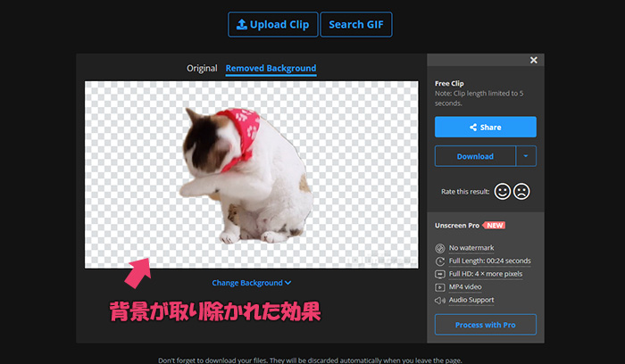Click the HD screen icon
This screenshot has height=364, width=625.
[440, 275]
